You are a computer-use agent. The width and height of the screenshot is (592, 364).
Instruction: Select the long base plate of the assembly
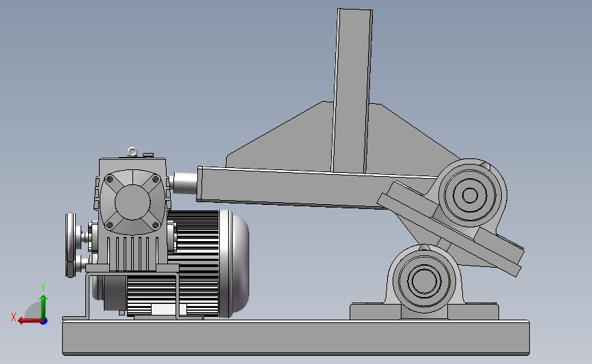296,337
